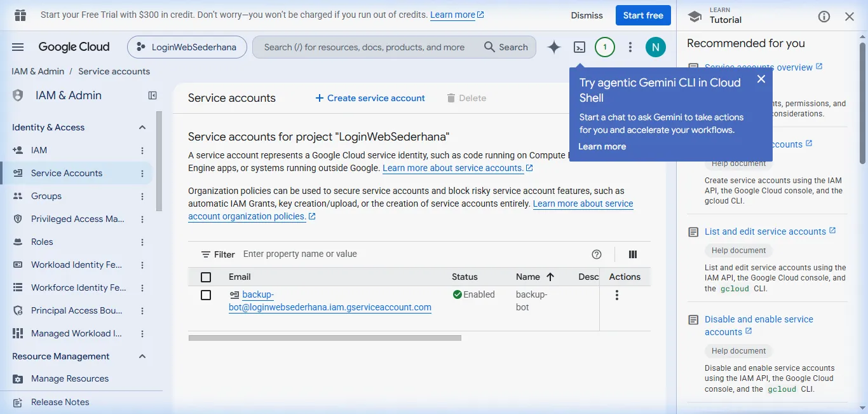
Task: Open Learn more about service accounts link
Action: pyautogui.click(x=458, y=168)
